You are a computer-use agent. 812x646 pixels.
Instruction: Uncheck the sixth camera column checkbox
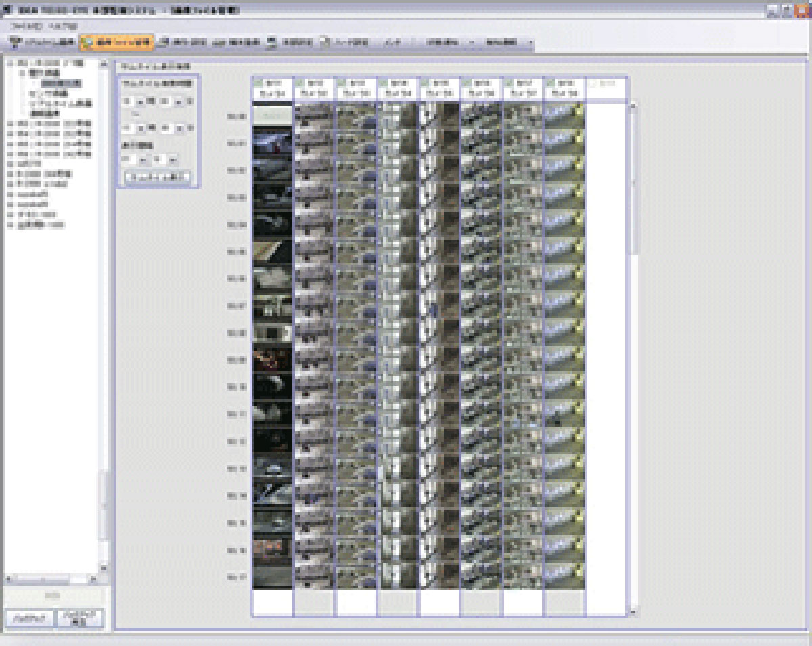(468, 83)
